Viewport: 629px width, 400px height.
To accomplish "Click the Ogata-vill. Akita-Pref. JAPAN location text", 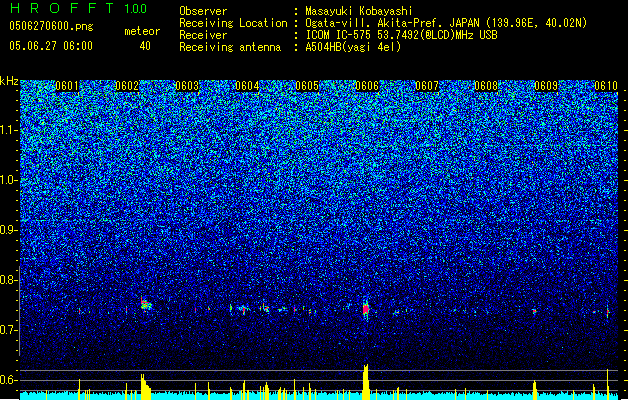I will coord(446,23).
